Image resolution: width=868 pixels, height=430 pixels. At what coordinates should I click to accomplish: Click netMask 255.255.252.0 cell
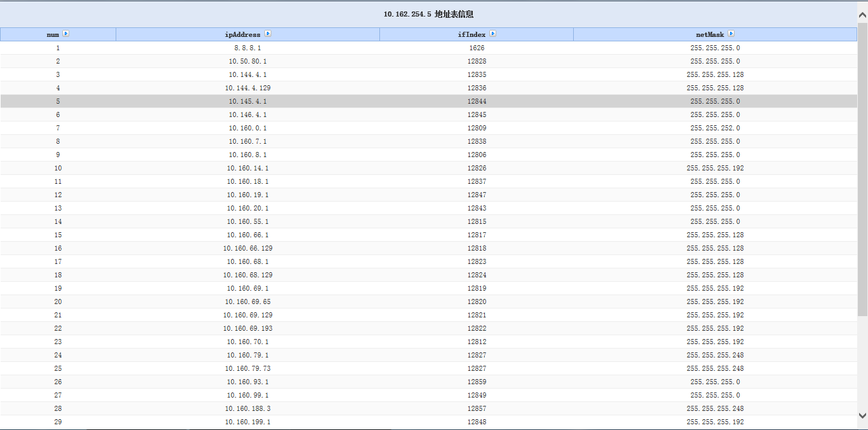pyautogui.click(x=715, y=128)
